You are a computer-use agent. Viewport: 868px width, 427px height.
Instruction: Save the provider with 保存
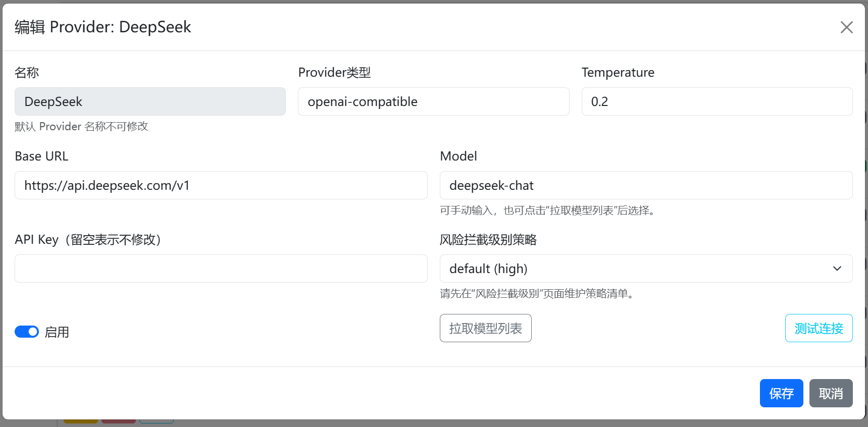(781, 393)
